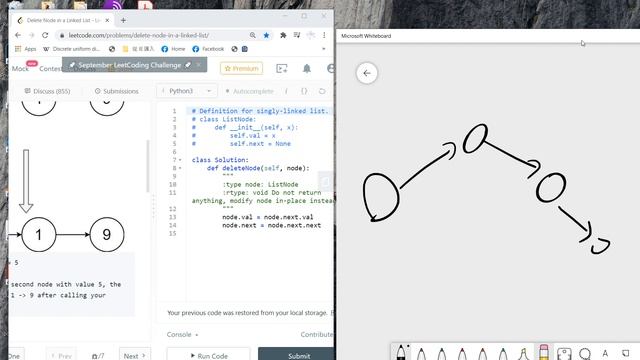Viewport: 640px width, 360px height.
Task: Open Chrome extensions puzzle icon
Action: click(283, 35)
